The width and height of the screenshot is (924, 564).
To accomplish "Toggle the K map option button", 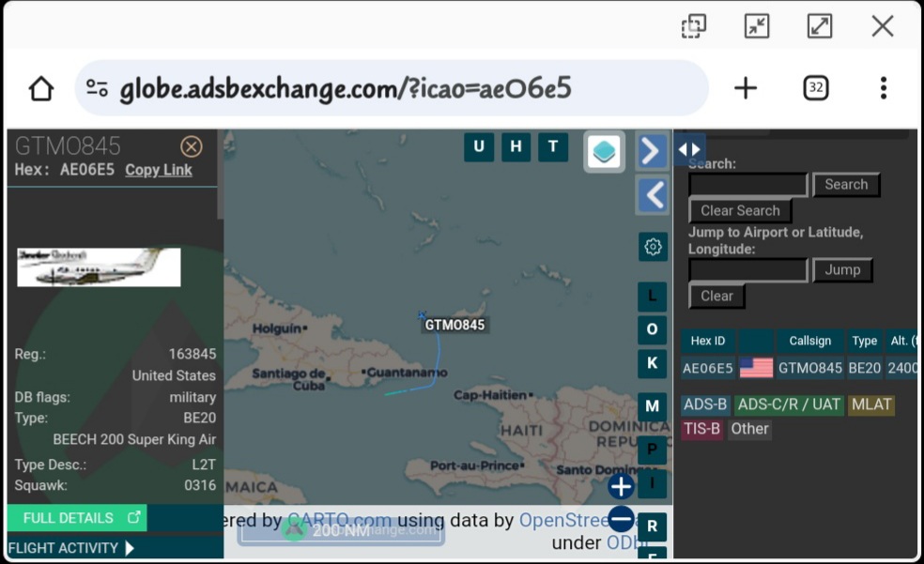I will (x=653, y=362).
